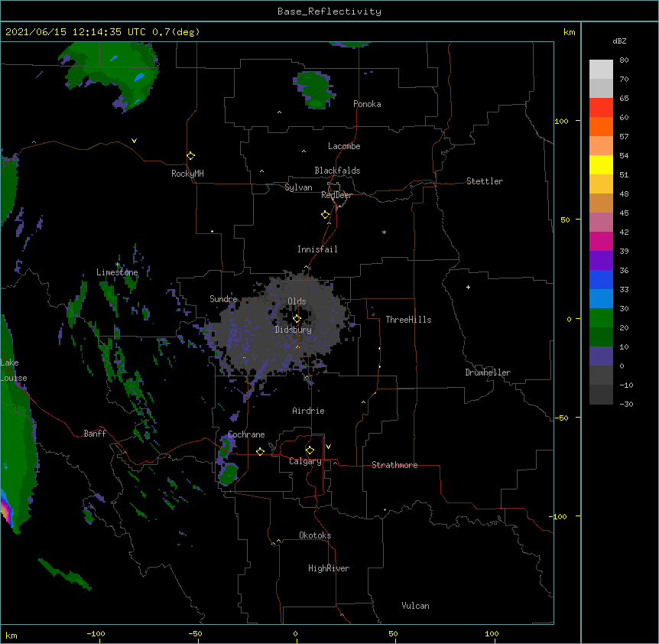This screenshot has height=644, width=659.
Task: Click the Sylvan label
Action: [298, 187]
